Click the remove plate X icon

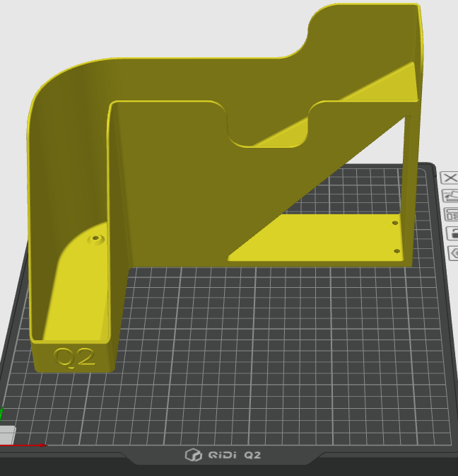point(450,178)
